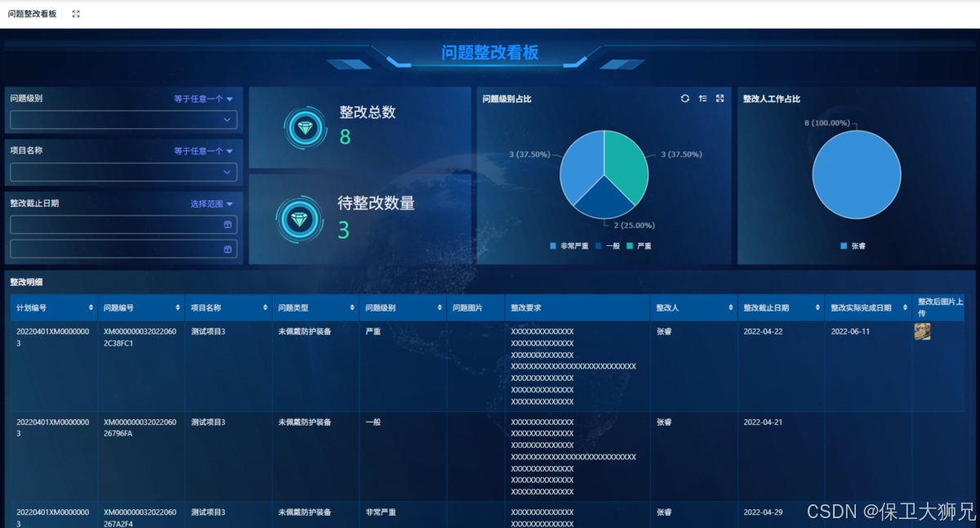Open 等于任意一个 condition for 项目名称 filter
The image size is (980, 528).
[x=203, y=151]
